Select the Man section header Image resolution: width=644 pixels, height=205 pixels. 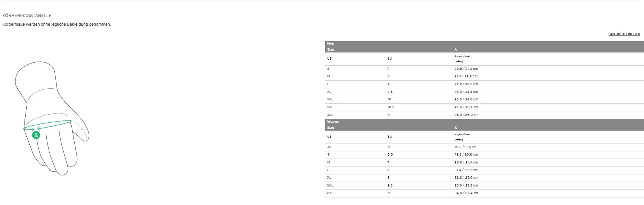coord(331,43)
